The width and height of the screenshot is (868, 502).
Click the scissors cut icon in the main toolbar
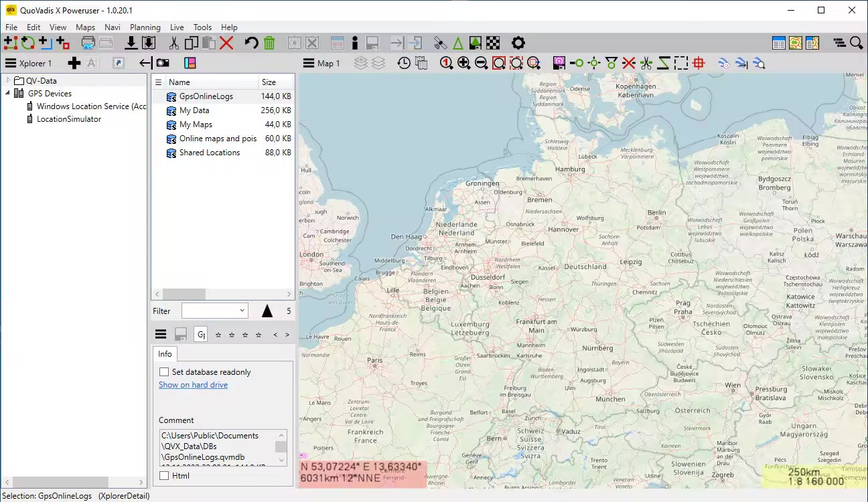tap(173, 44)
